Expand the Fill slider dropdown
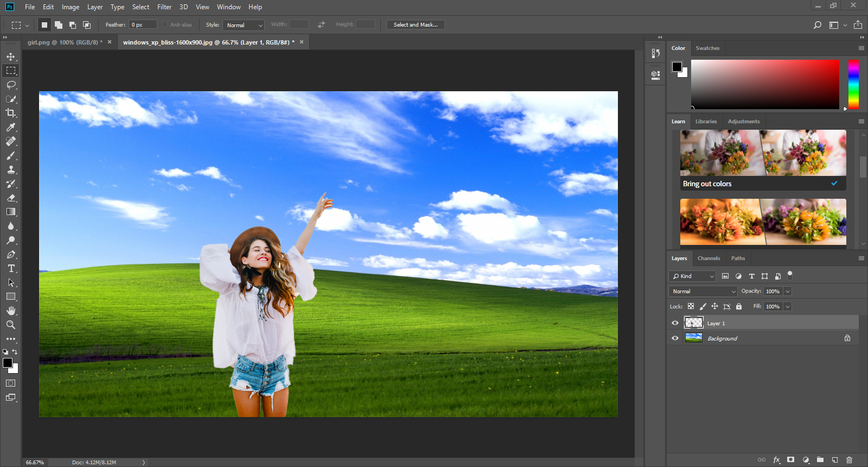This screenshot has width=868, height=467. pyautogui.click(x=788, y=307)
